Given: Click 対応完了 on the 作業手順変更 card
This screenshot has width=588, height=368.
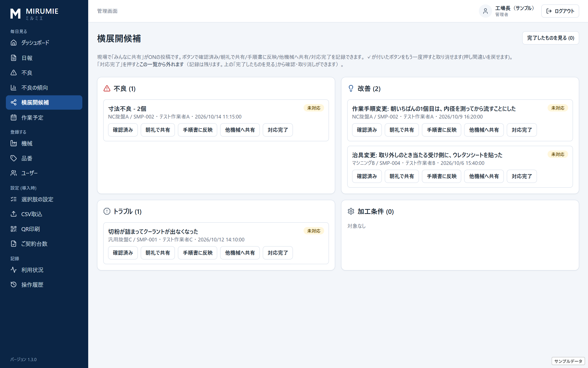Looking at the screenshot, I should point(522,130).
